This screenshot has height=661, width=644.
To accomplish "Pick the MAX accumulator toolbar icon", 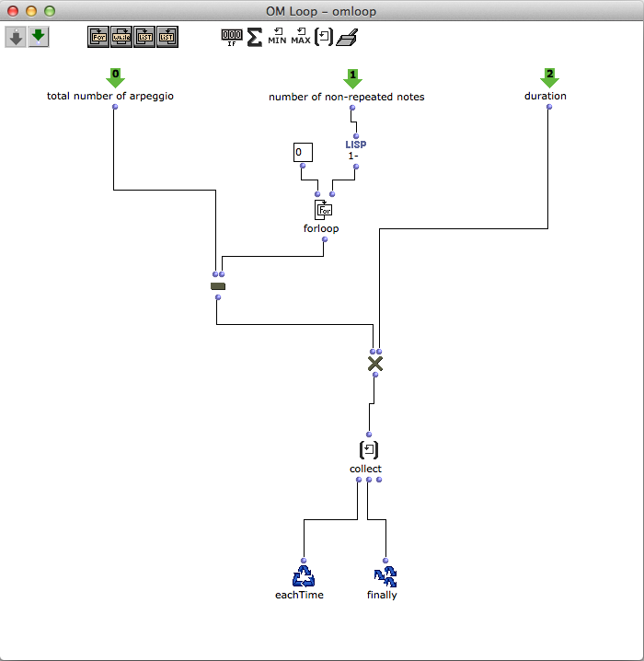I will click(x=301, y=37).
